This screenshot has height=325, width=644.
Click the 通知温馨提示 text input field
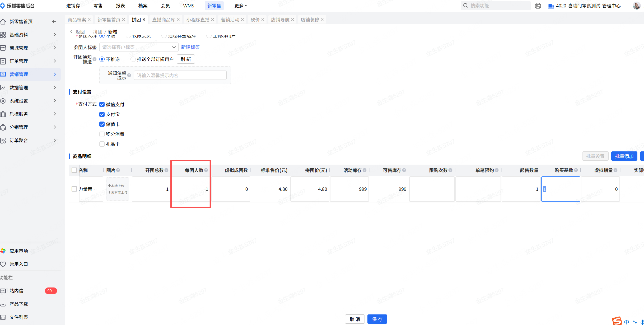click(x=180, y=75)
